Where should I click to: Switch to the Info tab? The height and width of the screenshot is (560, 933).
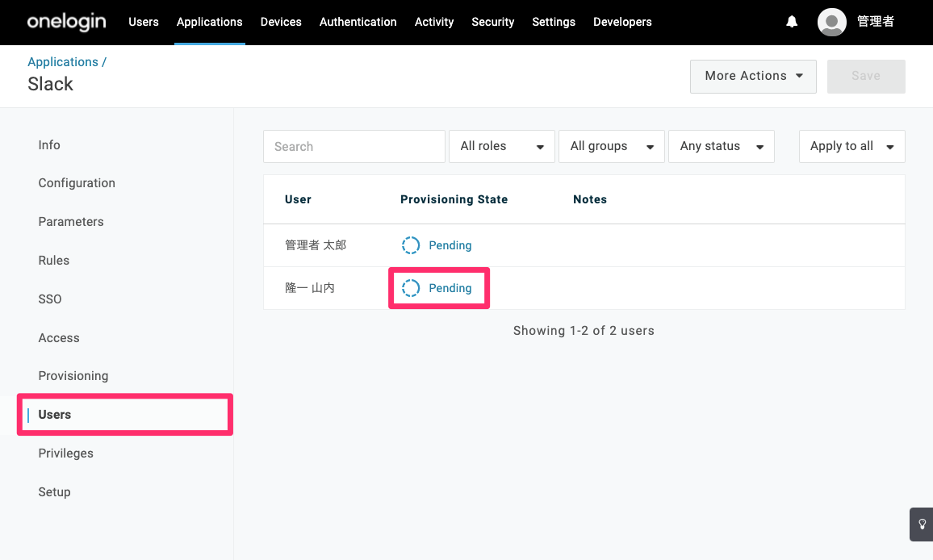click(49, 145)
